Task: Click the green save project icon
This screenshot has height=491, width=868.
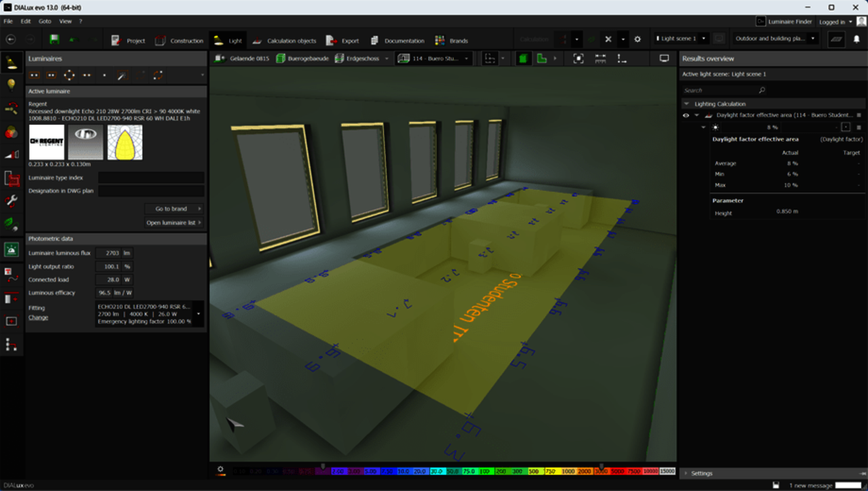Action: coord(54,40)
